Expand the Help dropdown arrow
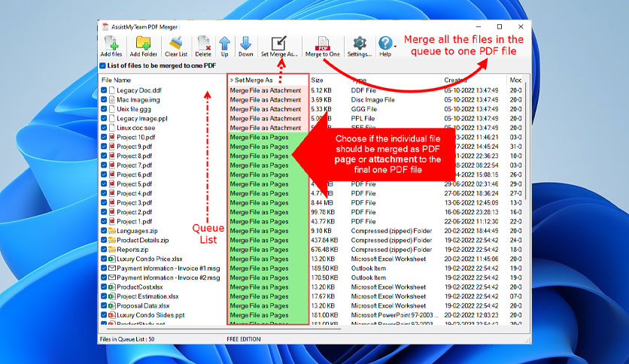 click(x=395, y=47)
